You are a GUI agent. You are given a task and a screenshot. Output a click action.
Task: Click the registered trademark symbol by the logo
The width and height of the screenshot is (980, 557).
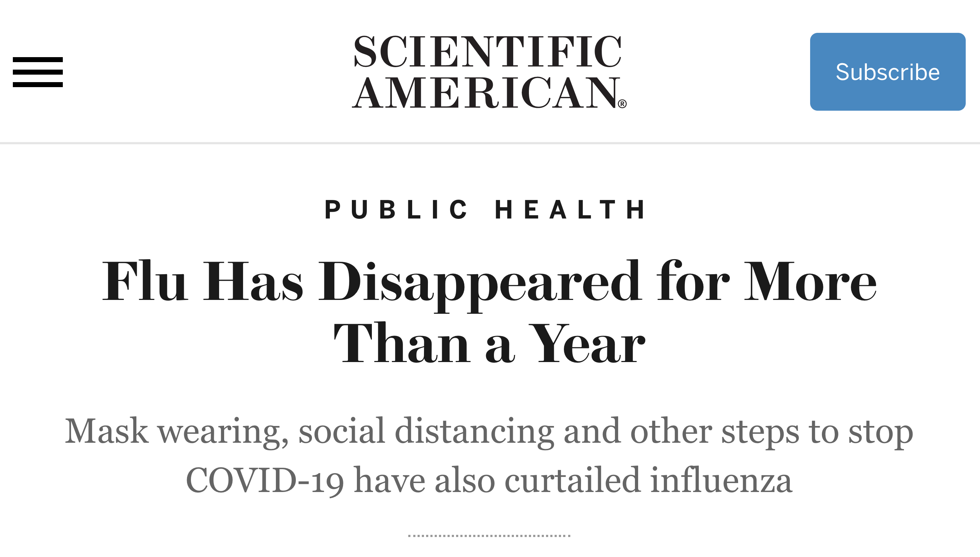point(622,104)
